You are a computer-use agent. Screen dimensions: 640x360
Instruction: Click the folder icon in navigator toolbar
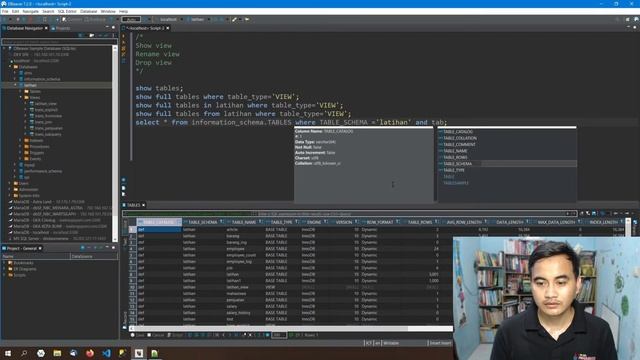(91, 36)
